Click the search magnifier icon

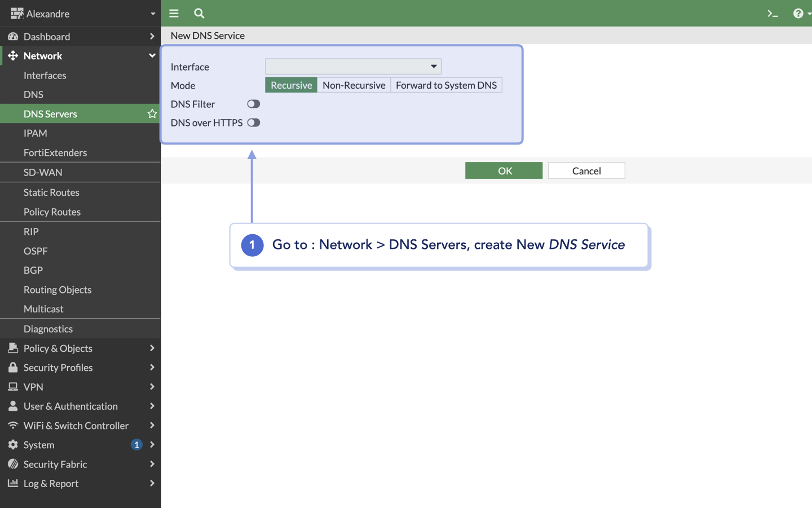pos(198,12)
